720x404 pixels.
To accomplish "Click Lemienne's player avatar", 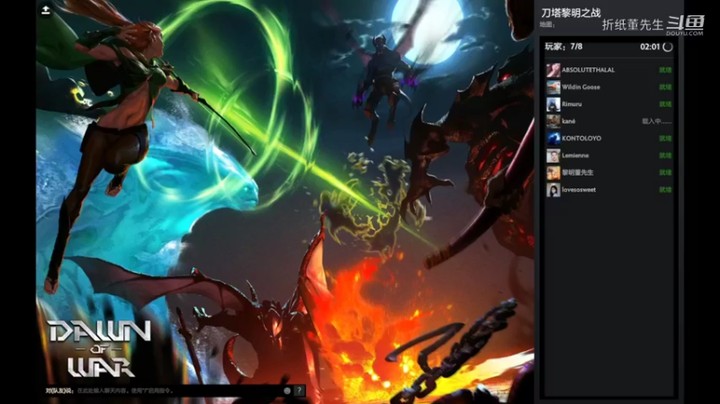I will (x=553, y=156).
